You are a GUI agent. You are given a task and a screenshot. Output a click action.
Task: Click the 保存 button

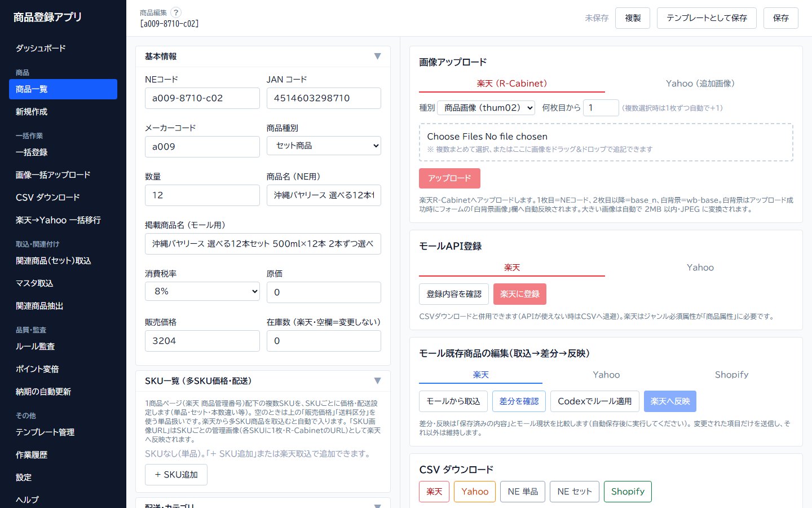(781, 18)
